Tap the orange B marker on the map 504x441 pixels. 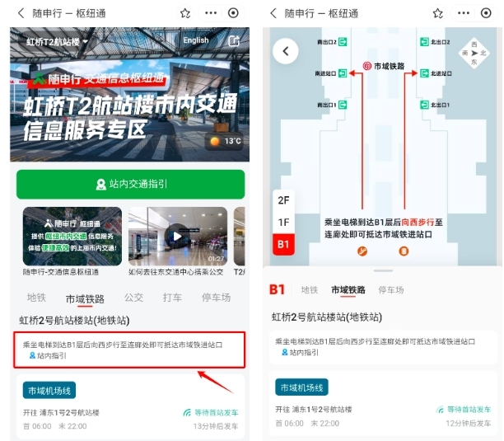click(x=404, y=251)
